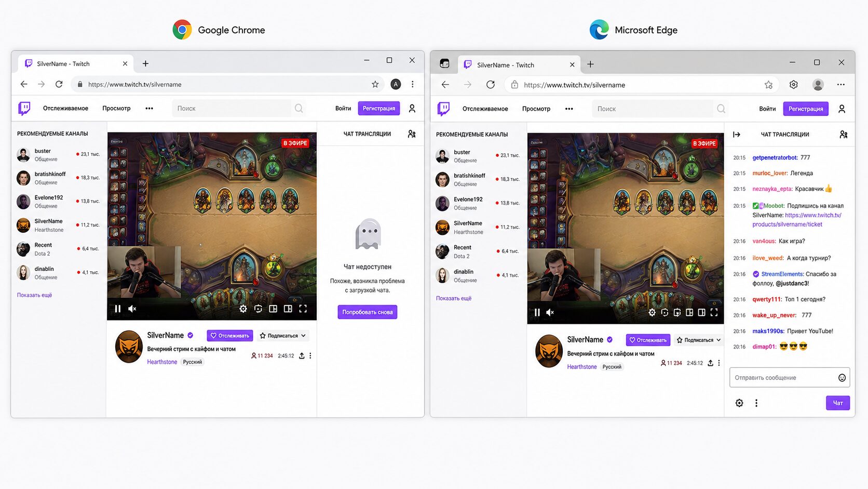Click Отслеживать follow button in Edge window

point(648,340)
